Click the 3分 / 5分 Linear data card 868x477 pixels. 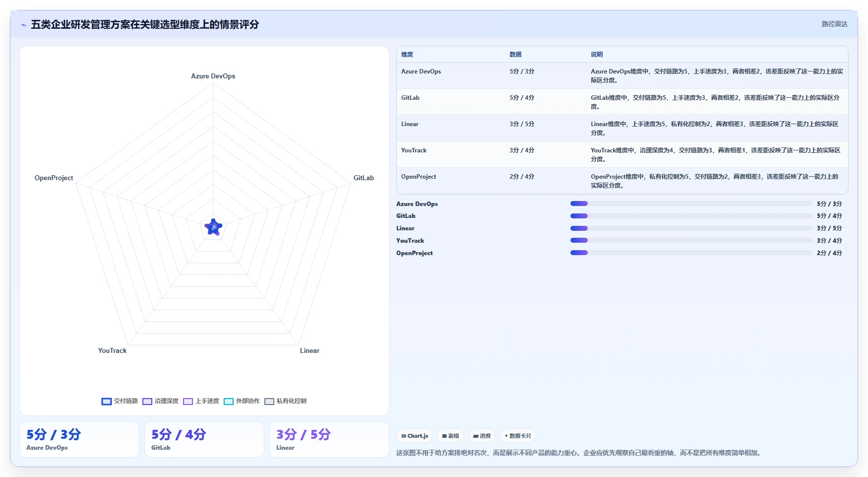tap(329, 439)
